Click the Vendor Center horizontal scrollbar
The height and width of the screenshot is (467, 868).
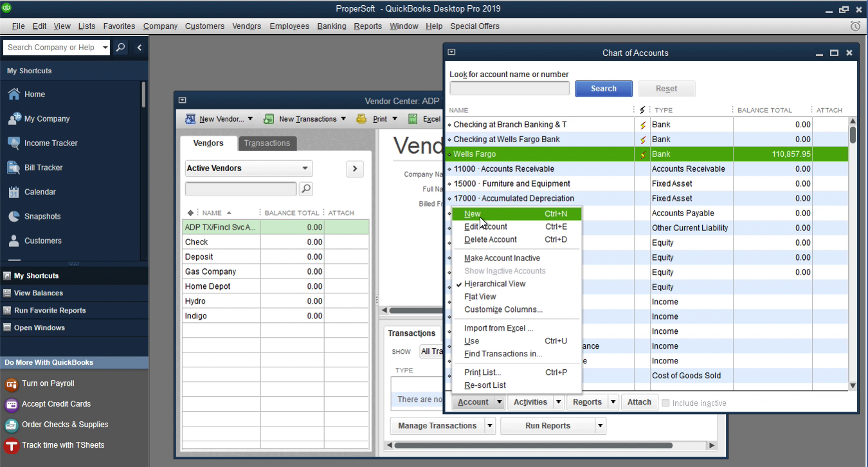(x=533, y=445)
